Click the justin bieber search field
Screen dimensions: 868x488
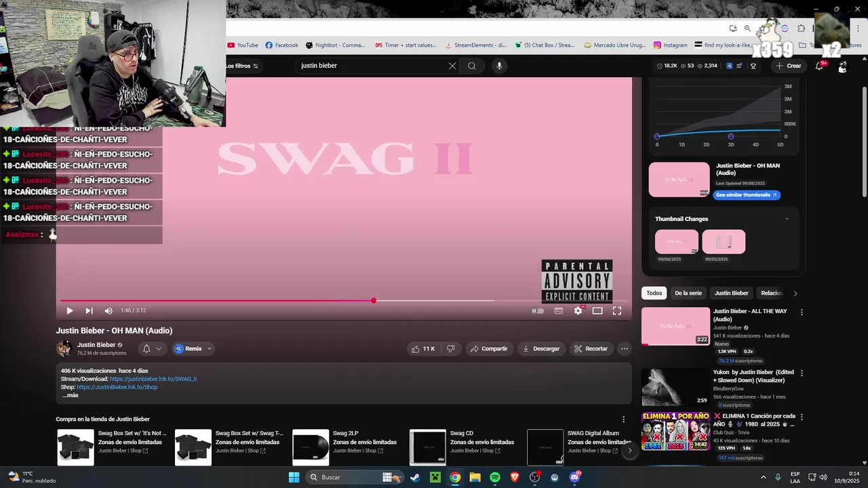click(372, 66)
